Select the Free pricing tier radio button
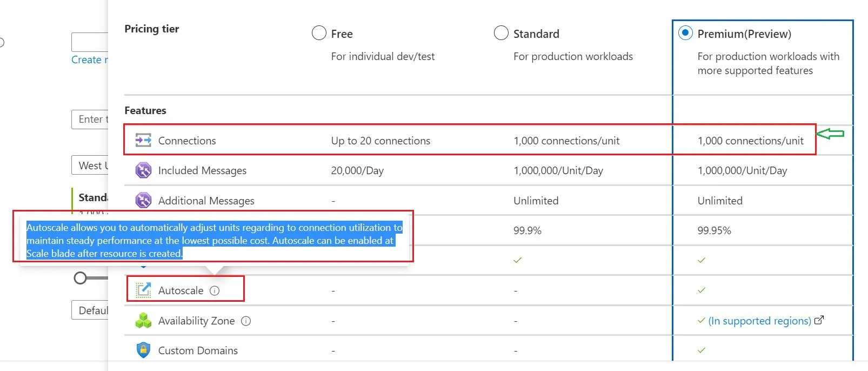The image size is (868, 371). [319, 34]
